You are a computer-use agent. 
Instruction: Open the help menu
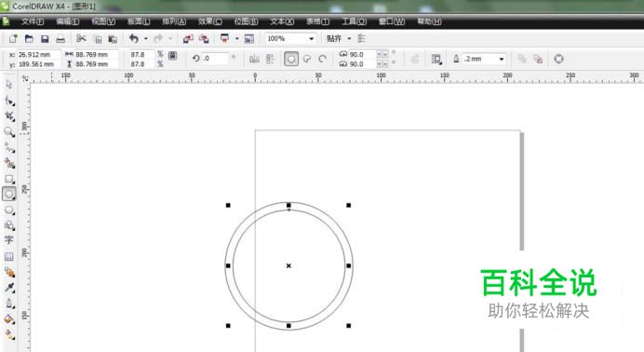429,21
